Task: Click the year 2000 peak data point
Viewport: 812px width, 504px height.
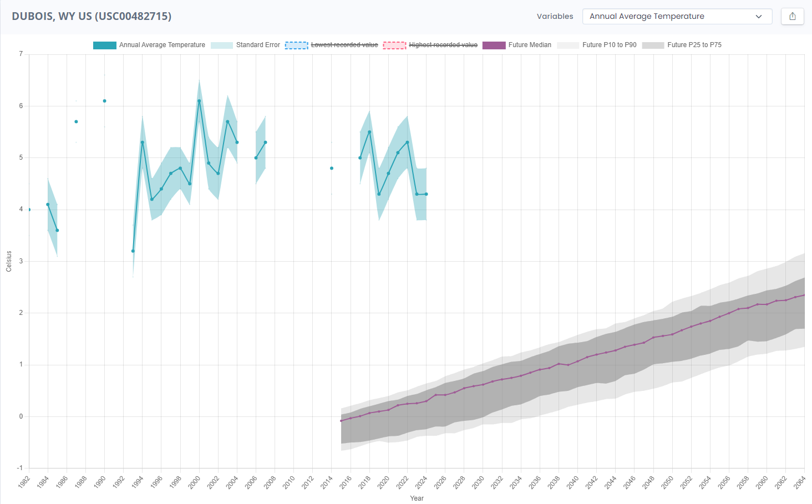Action: [x=199, y=101]
